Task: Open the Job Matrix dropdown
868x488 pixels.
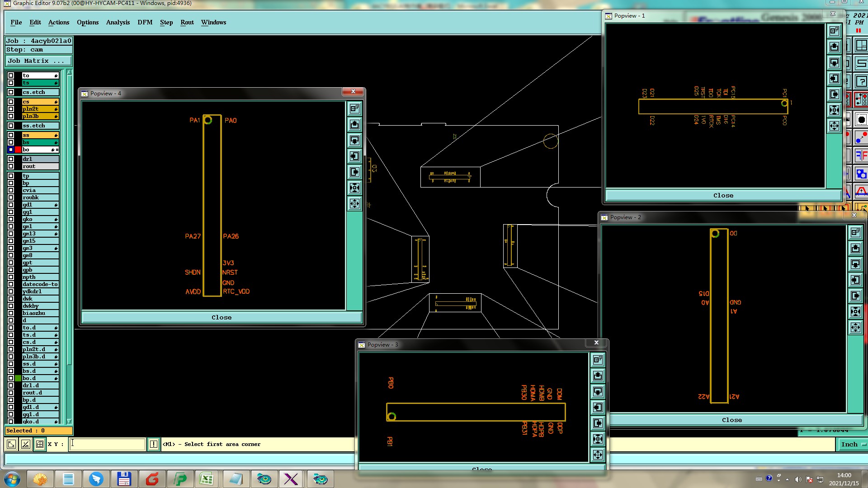Action: (38, 61)
